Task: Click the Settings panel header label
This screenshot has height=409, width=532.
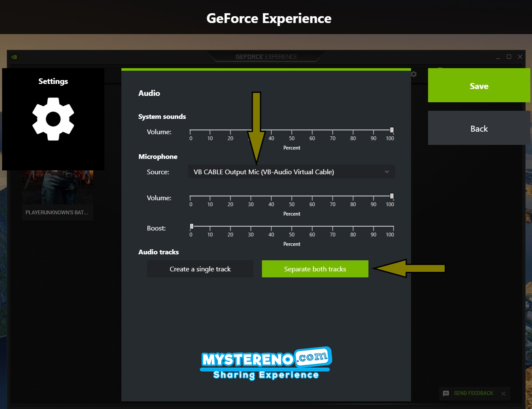Action: [53, 81]
